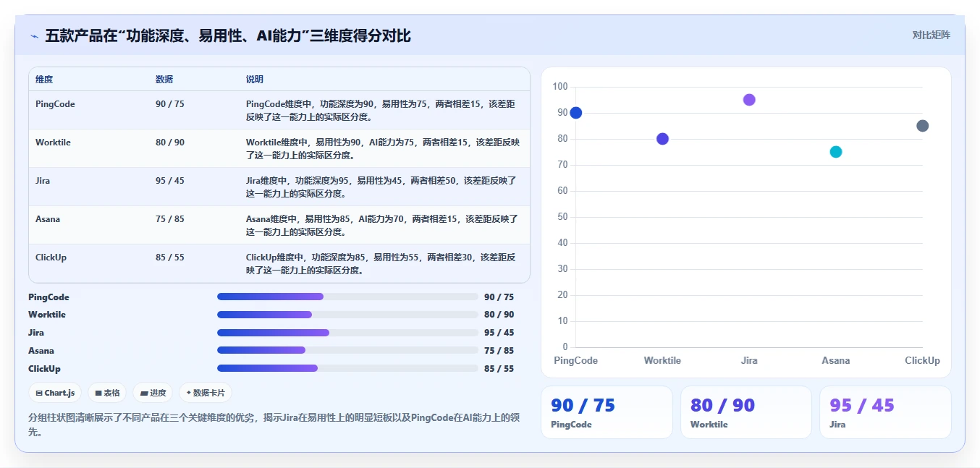Screen dimensions: 980x468
Task: Select ClickUp cell in the table
Action: click(51, 258)
